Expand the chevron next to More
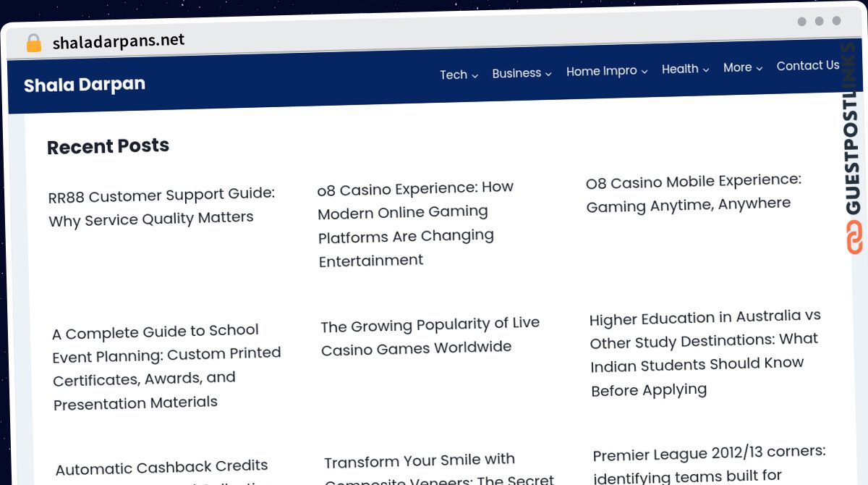Image resolution: width=868 pixels, height=485 pixels. tap(759, 68)
